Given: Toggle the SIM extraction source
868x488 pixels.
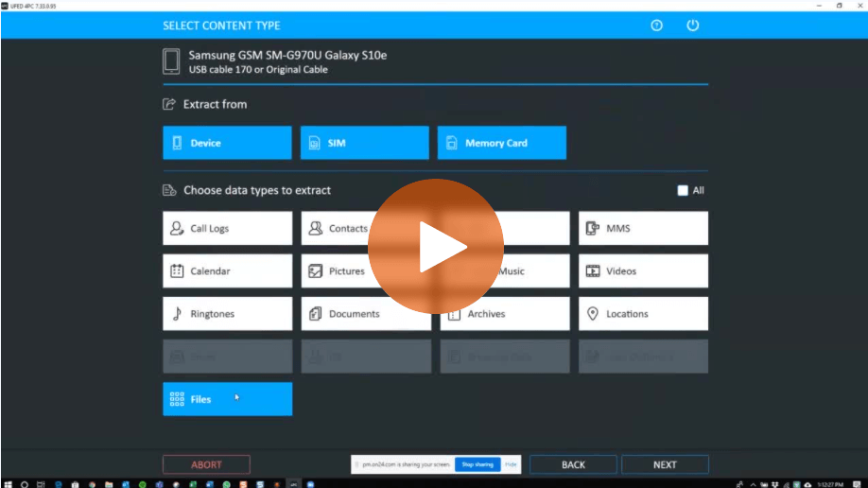Looking at the screenshot, I should (x=364, y=143).
